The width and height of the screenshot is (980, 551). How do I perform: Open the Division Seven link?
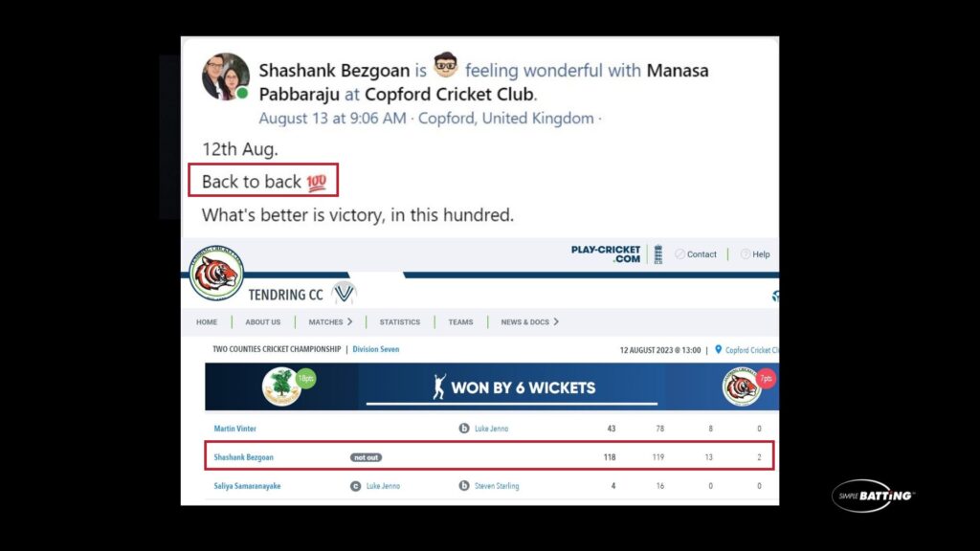click(x=375, y=349)
